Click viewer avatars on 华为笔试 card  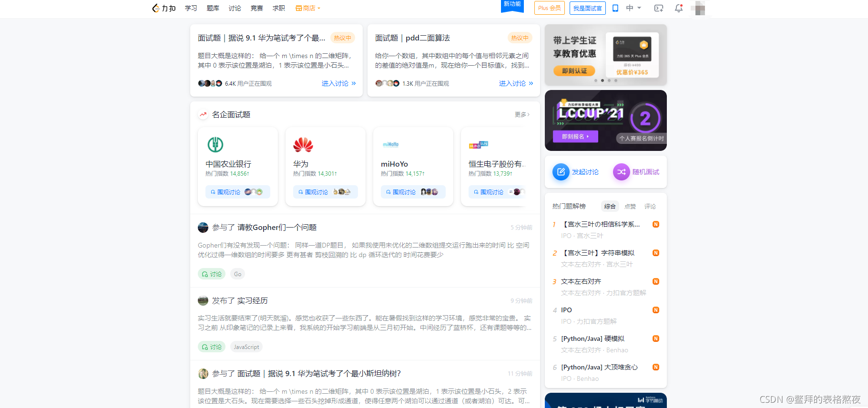[x=210, y=83]
